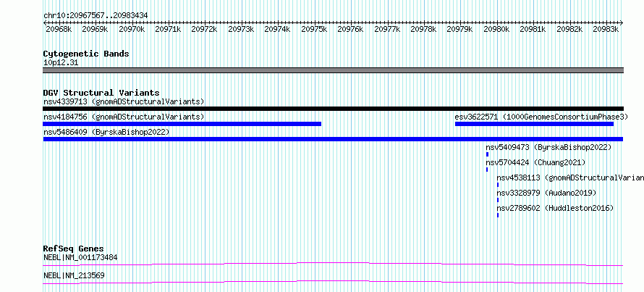Click the blue esv3622571 variant bar

[534, 124]
